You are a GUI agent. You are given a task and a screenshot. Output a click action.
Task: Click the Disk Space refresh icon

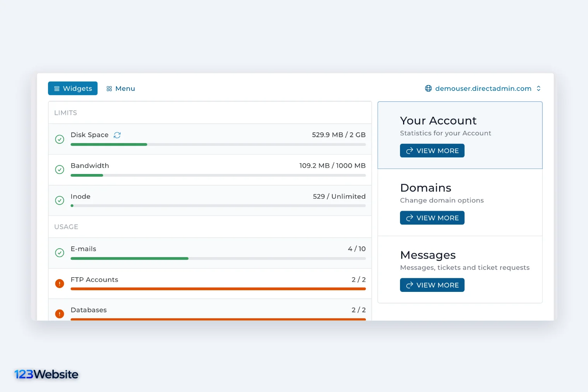(117, 135)
